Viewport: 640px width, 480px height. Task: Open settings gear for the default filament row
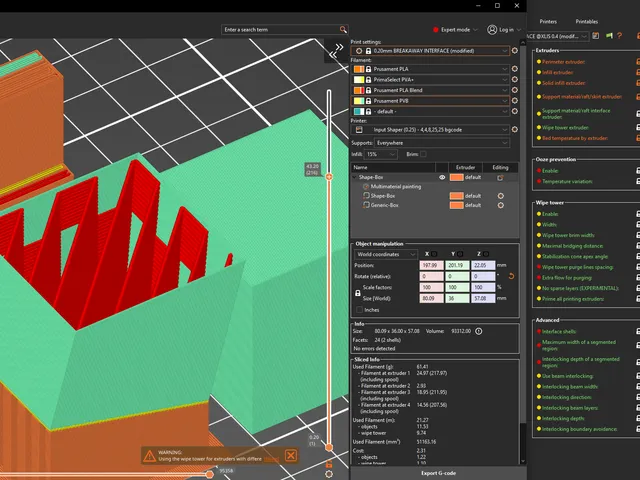point(515,111)
